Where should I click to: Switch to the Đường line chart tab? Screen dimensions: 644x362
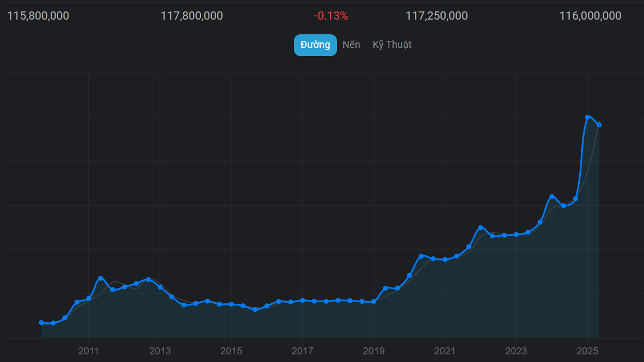click(x=315, y=45)
